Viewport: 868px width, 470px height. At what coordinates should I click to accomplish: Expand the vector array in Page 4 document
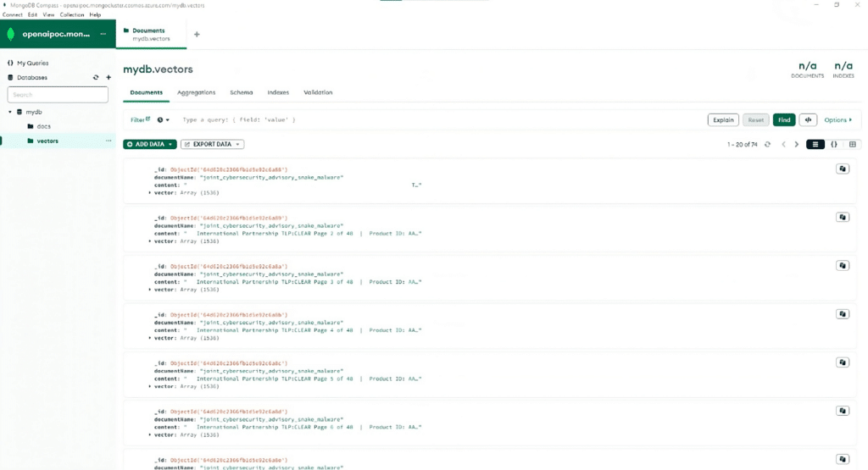[149, 338]
